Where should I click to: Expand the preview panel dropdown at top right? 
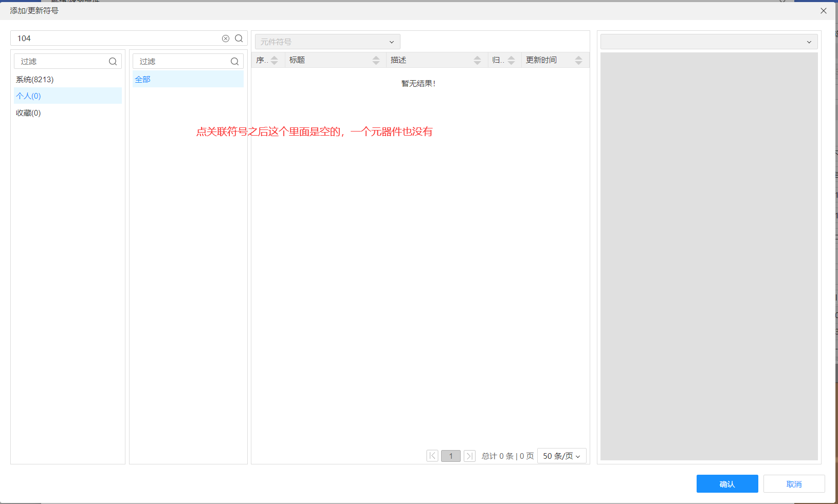709,42
